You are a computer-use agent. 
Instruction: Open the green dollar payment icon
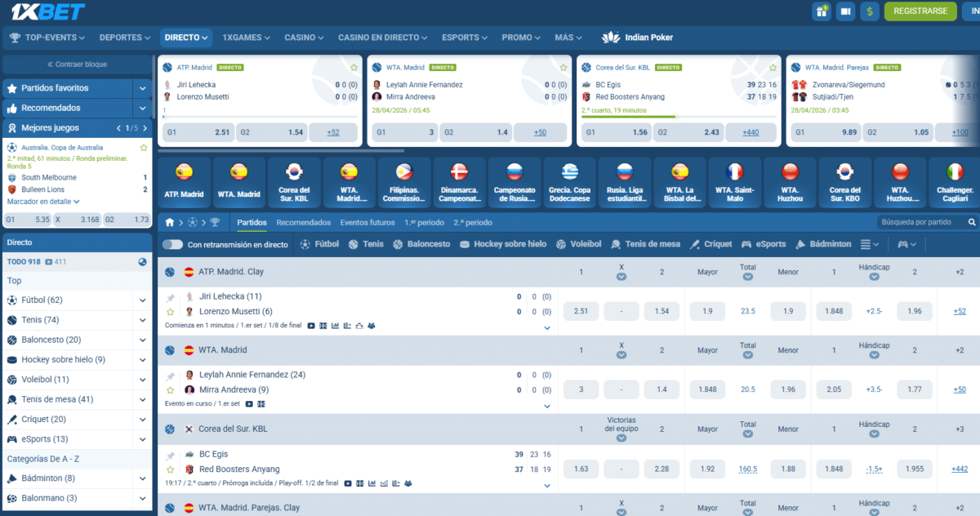[x=870, y=11]
